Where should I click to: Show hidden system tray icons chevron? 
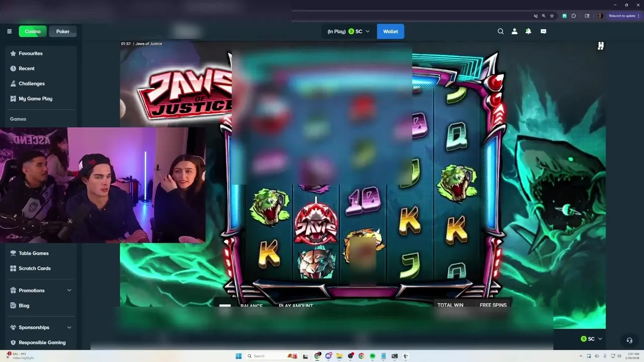(580, 356)
